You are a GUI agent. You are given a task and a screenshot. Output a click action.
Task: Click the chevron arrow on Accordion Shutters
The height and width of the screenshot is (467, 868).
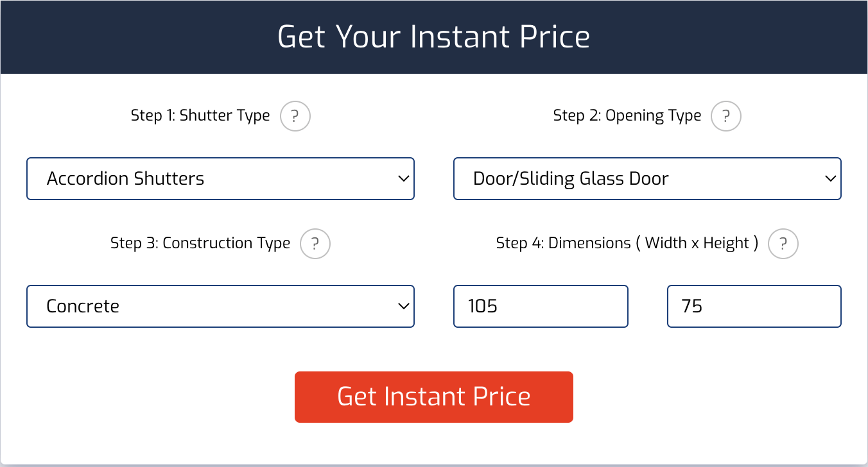point(403,178)
